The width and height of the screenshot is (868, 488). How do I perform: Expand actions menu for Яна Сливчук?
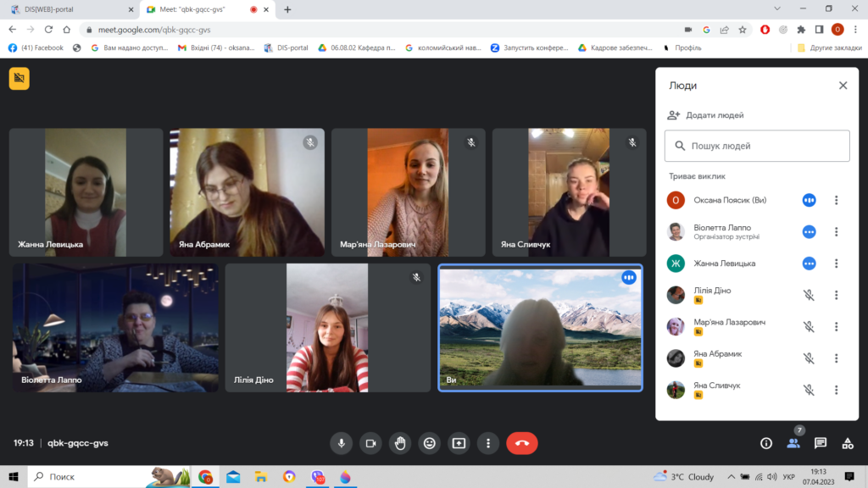836,391
